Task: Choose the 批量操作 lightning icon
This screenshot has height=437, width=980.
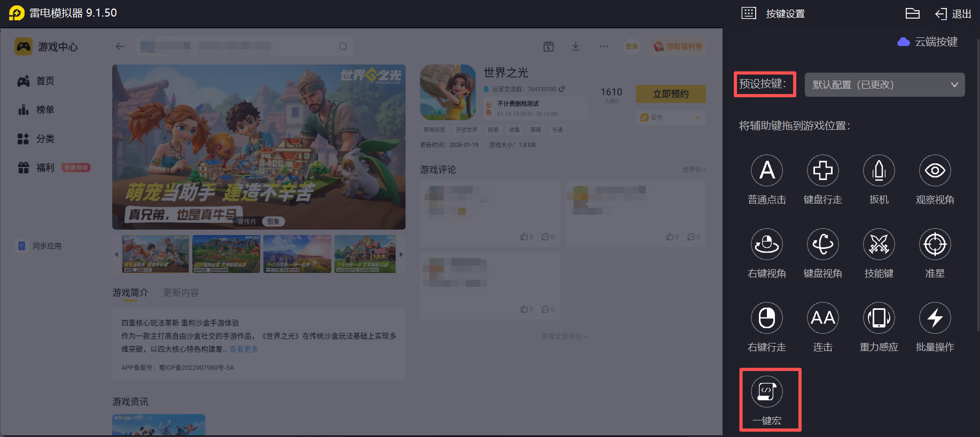Action: (x=935, y=318)
